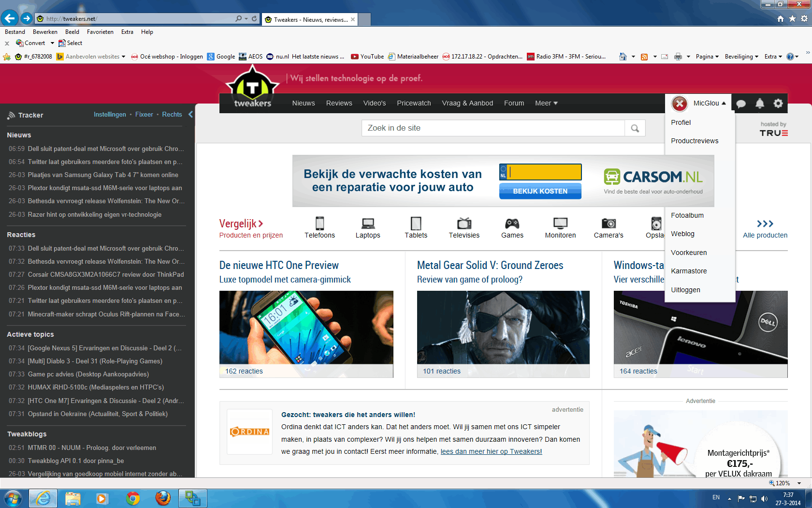This screenshot has width=812, height=508.
Task: Open the Bestand menu
Action: click(x=15, y=32)
